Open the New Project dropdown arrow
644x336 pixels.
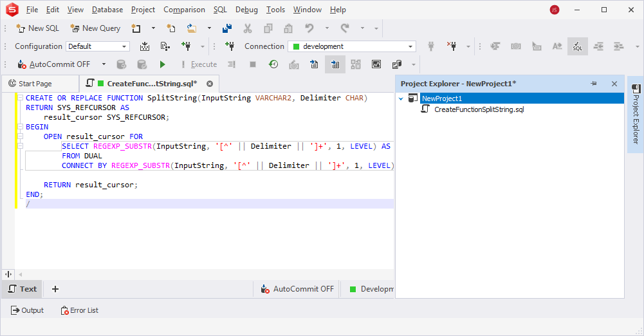pyautogui.click(x=154, y=28)
